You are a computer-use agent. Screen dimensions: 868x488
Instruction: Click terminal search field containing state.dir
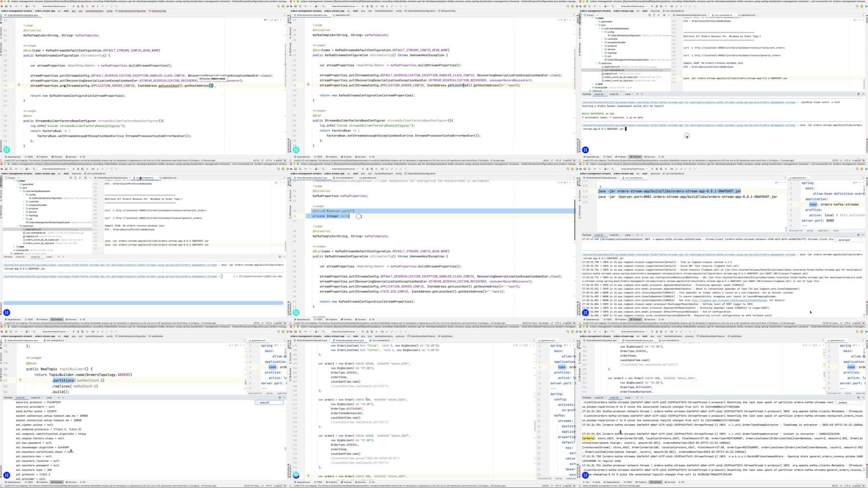click(269, 402)
